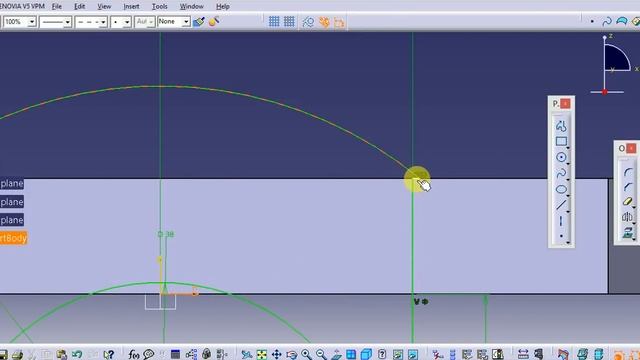
Task: Open the Window menu
Action: coord(191,7)
